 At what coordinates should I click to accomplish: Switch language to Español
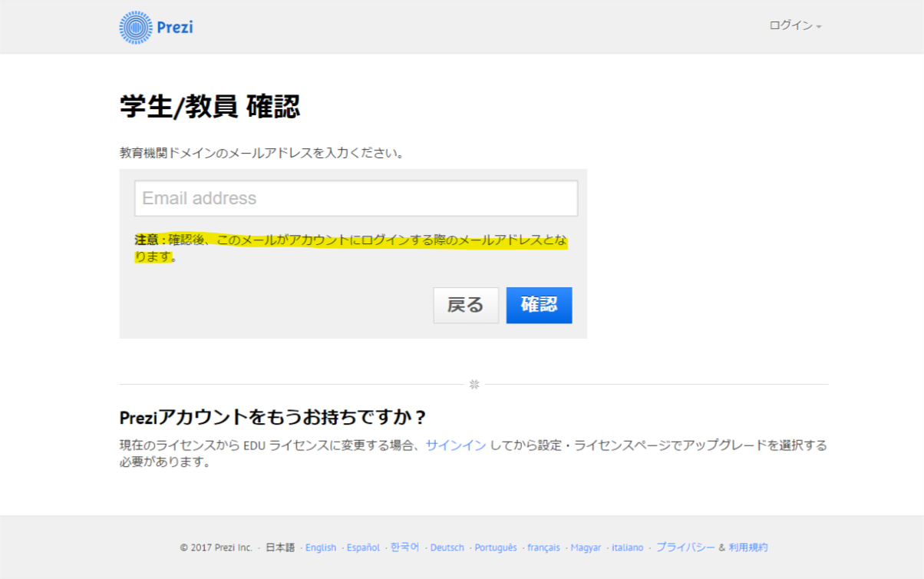(x=363, y=548)
